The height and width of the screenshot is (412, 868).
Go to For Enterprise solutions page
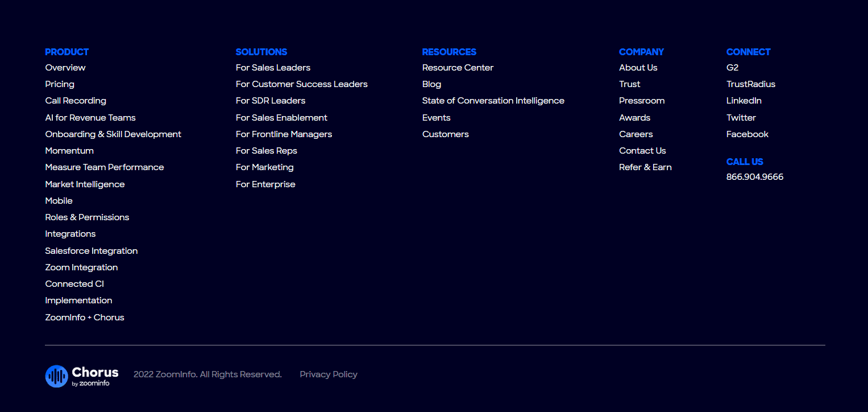tap(265, 184)
